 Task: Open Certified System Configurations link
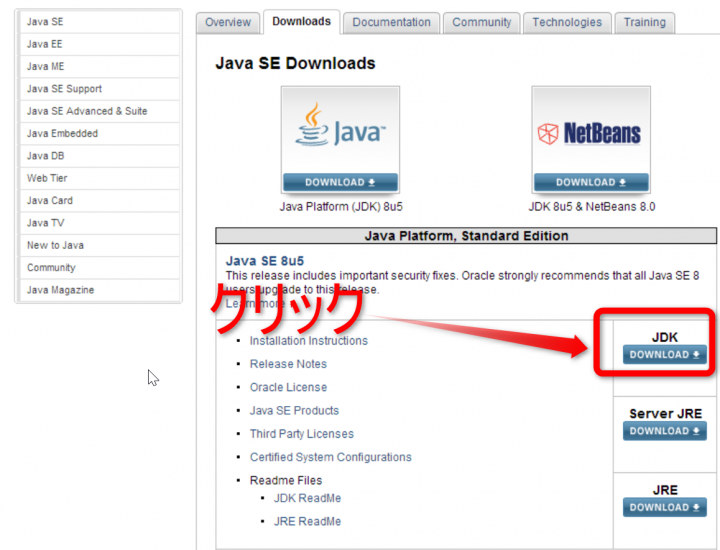coord(331,457)
